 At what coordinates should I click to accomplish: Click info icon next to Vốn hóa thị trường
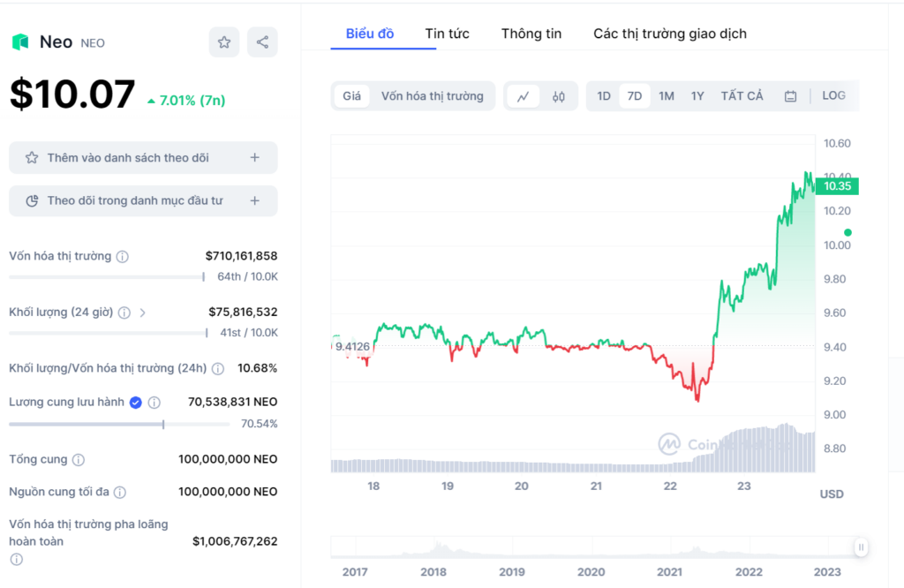pos(123,257)
